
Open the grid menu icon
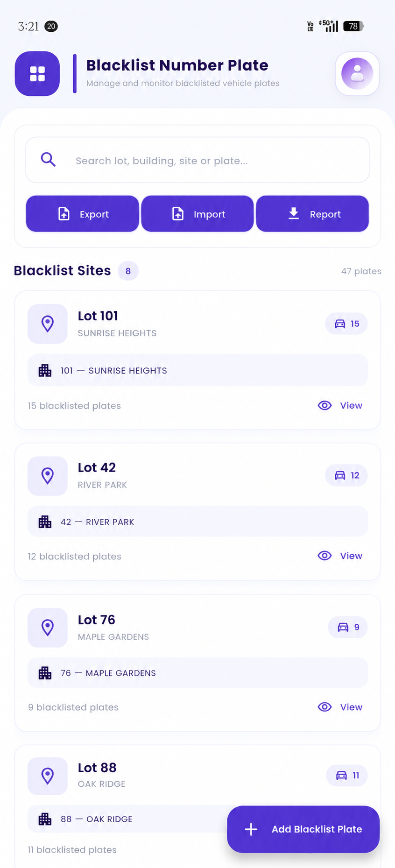(37, 74)
